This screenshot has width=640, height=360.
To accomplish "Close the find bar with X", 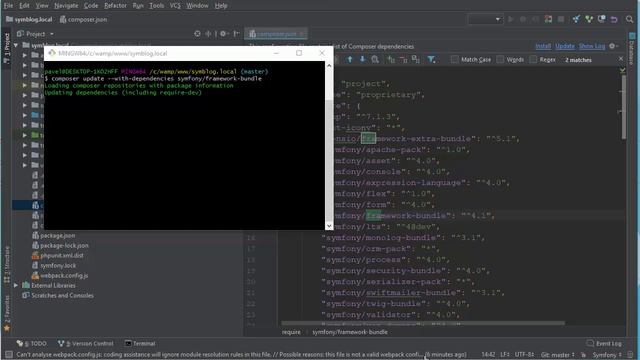I will [x=621, y=59].
